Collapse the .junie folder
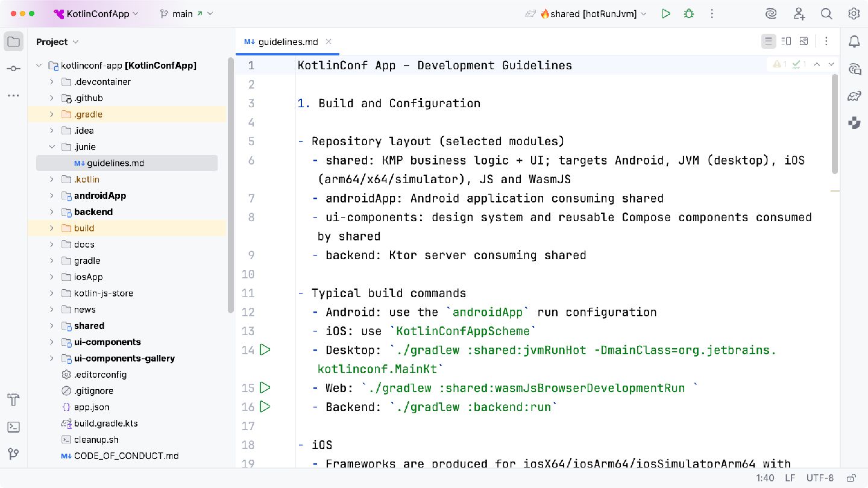The height and width of the screenshot is (488, 868). click(52, 147)
